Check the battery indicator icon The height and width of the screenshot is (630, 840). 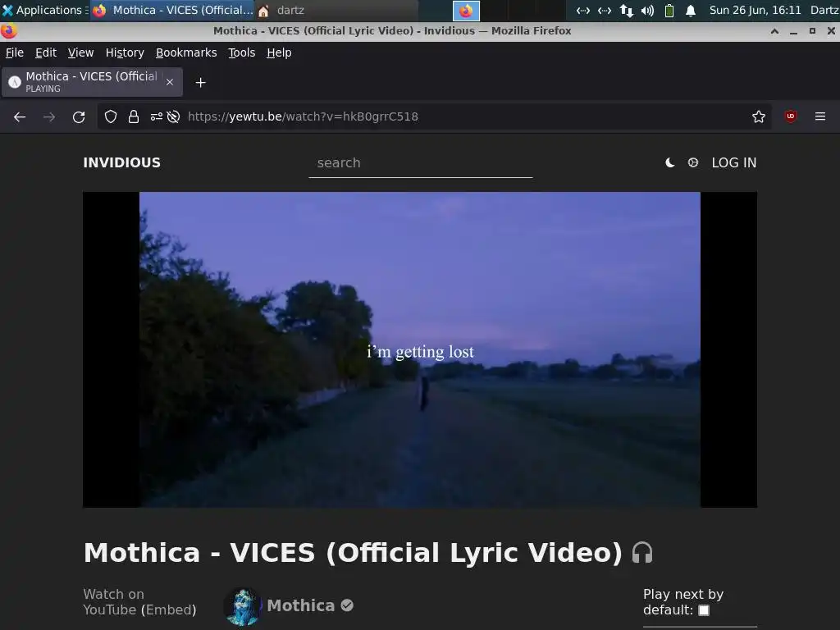click(669, 11)
